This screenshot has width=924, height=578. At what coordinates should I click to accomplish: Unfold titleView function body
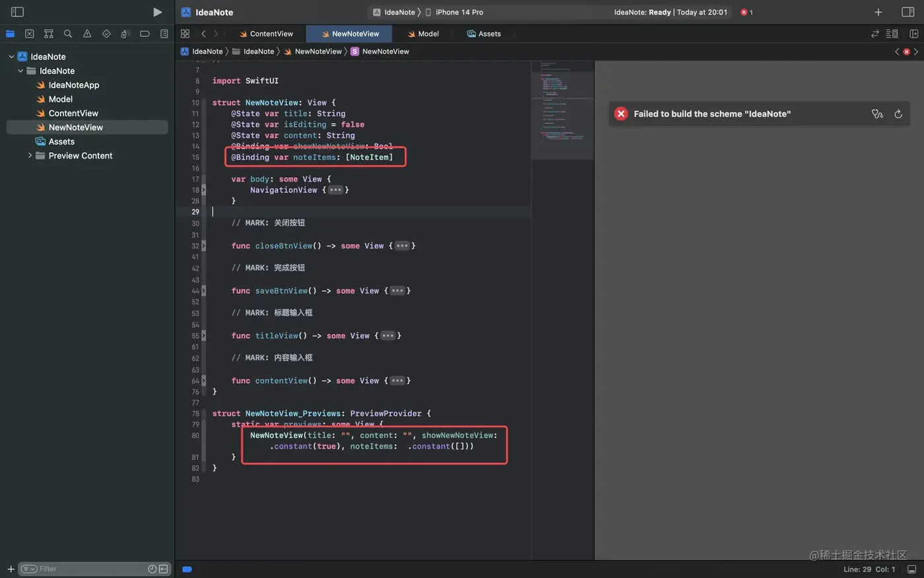pos(388,336)
